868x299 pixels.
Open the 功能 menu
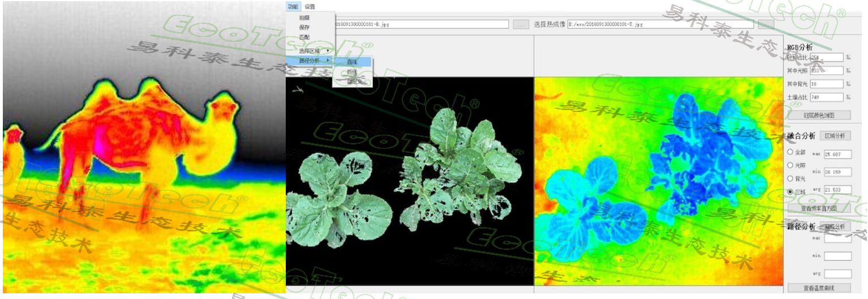(x=292, y=7)
